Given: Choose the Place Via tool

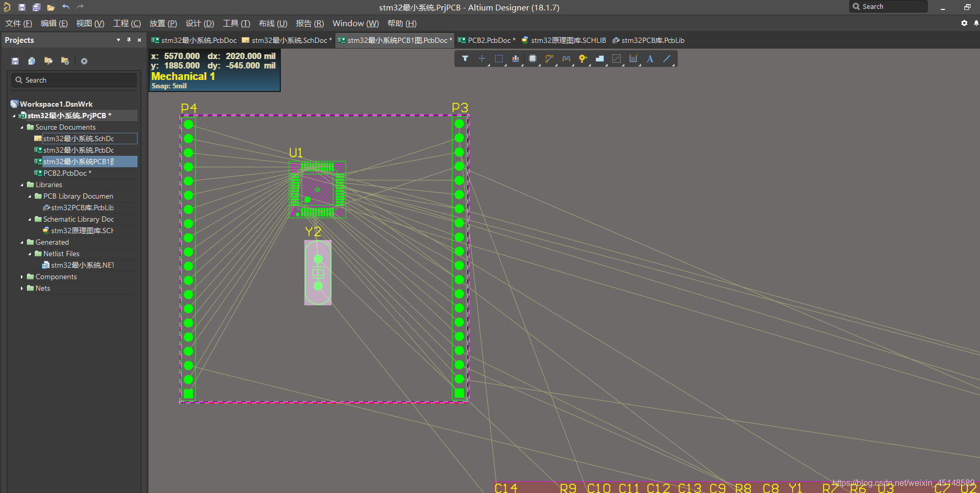Looking at the screenshot, I should (583, 59).
